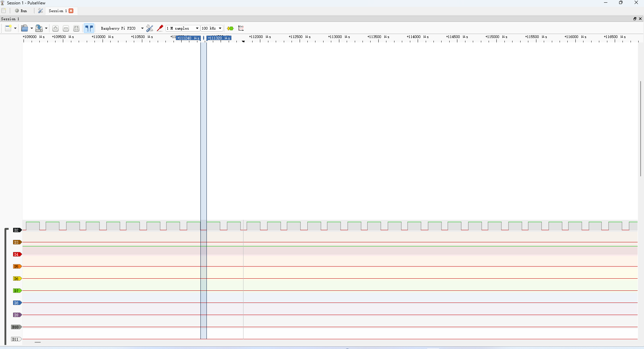Select the D10 channel label

[x=16, y=327]
